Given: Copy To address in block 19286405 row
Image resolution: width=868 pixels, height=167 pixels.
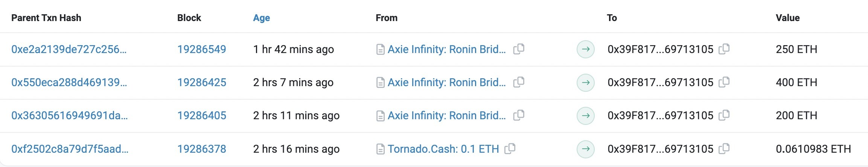Looking at the screenshot, I should click(x=724, y=115).
